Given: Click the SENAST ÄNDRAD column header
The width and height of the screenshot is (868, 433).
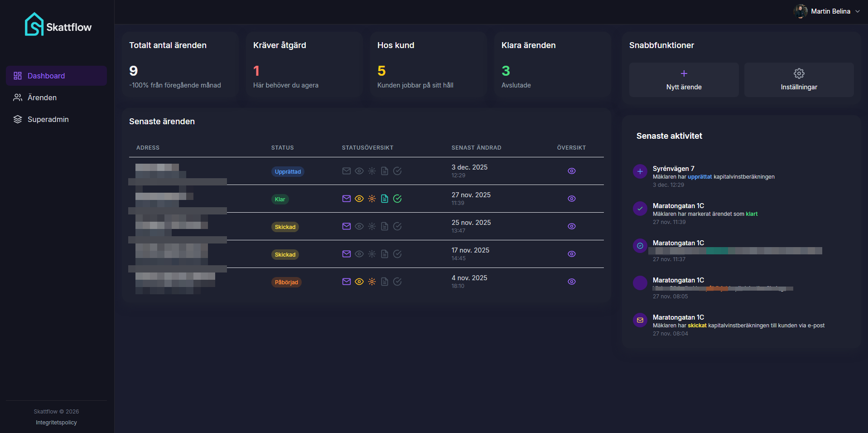Looking at the screenshot, I should 477,148.
